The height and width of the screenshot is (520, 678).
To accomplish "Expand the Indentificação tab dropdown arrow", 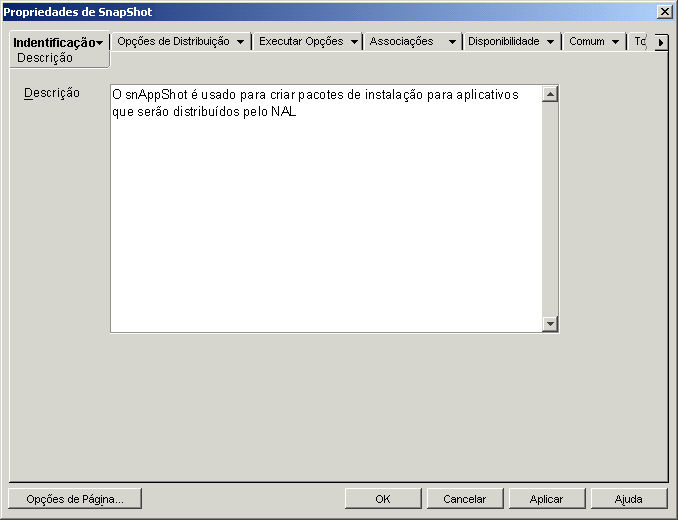I will [x=100, y=43].
